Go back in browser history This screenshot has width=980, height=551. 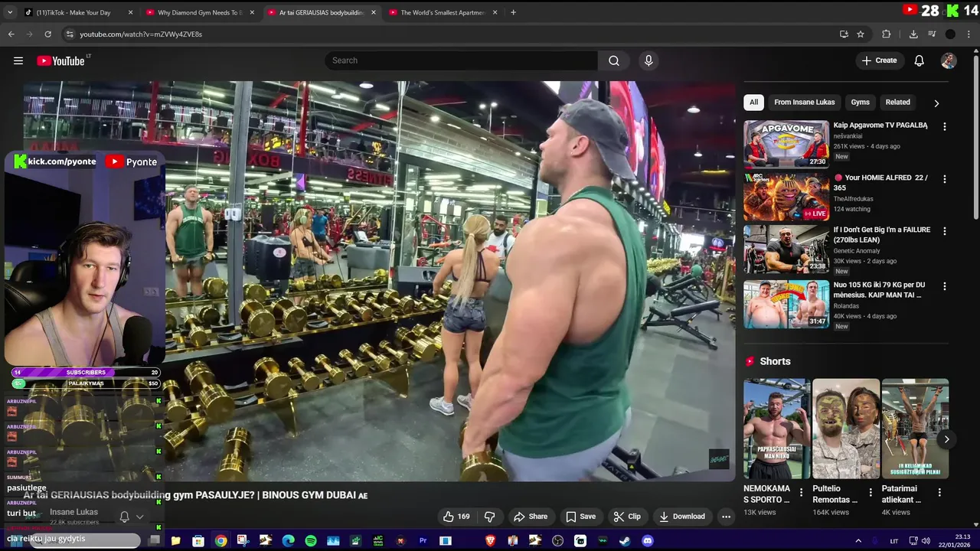click(11, 34)
